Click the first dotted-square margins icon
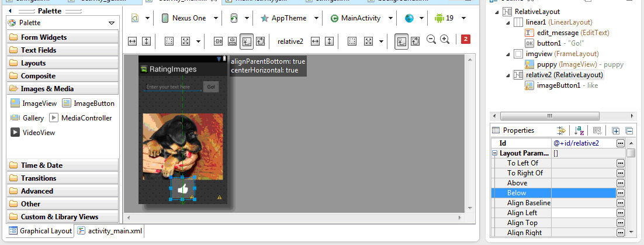This screenshot has height=245, width=644. point(169,41)
